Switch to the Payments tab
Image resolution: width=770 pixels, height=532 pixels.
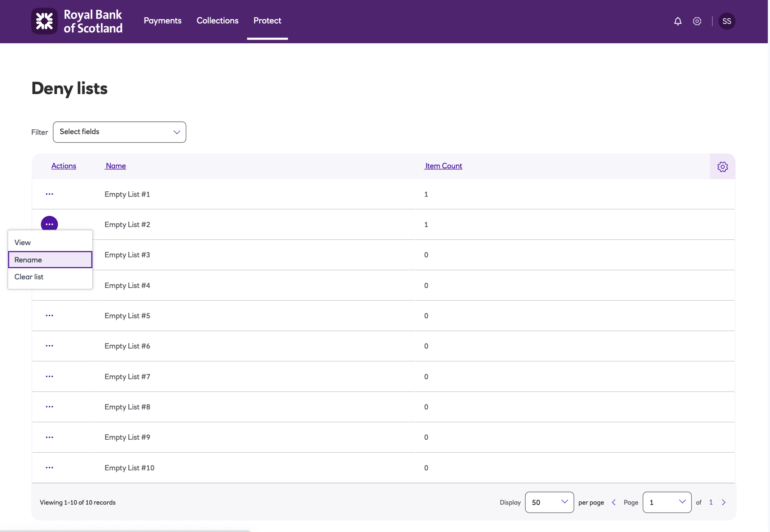[163, 21]
